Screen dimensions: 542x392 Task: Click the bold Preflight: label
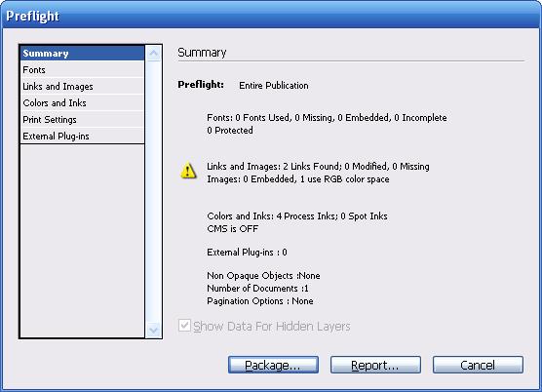coord(201,85)
